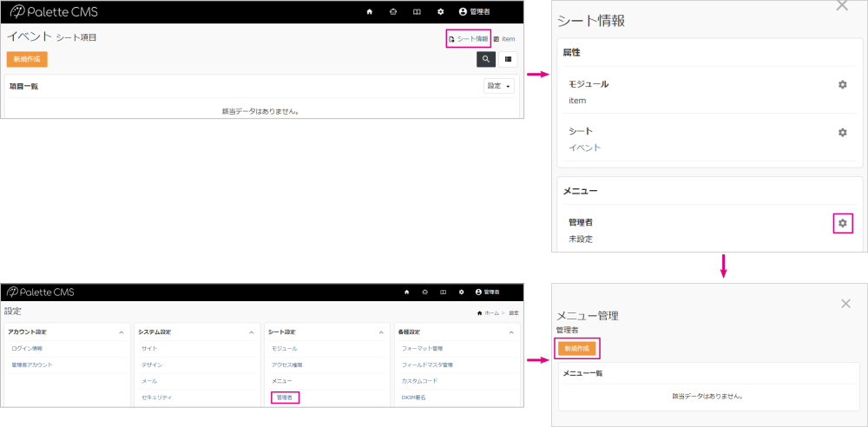Open the 管理者 user menu in the 設定 page header
This screenshot has width=868, height=427.
coord(488,292)
